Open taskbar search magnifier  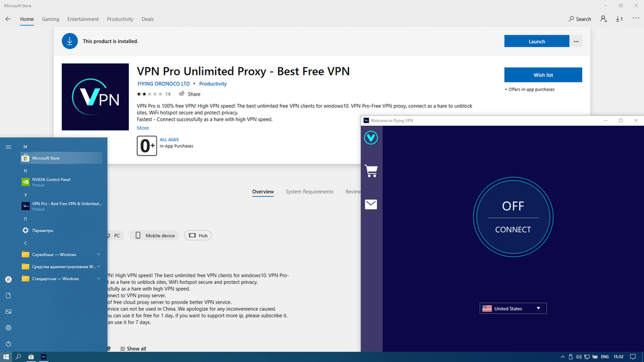tap(18, 357)
